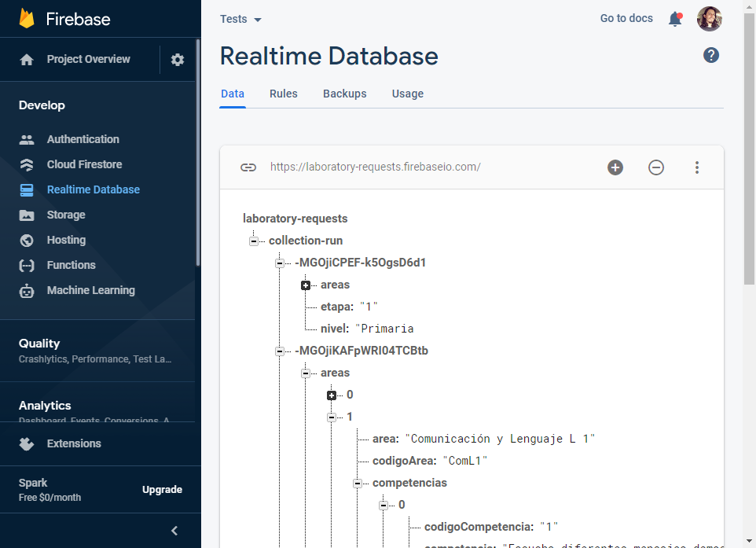Select Realtime Database in the sidebar
This screenshot has height=548, width=756.
coord(93,190)
